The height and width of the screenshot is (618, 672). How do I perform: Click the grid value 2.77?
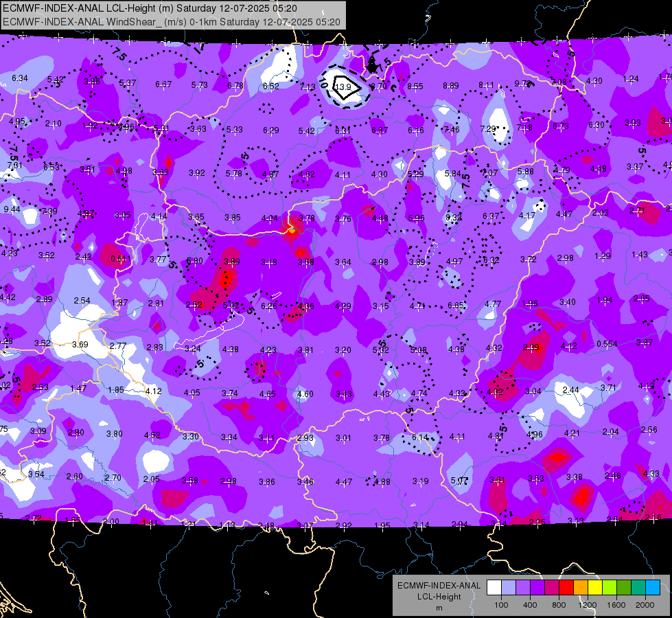coord(118,345)
